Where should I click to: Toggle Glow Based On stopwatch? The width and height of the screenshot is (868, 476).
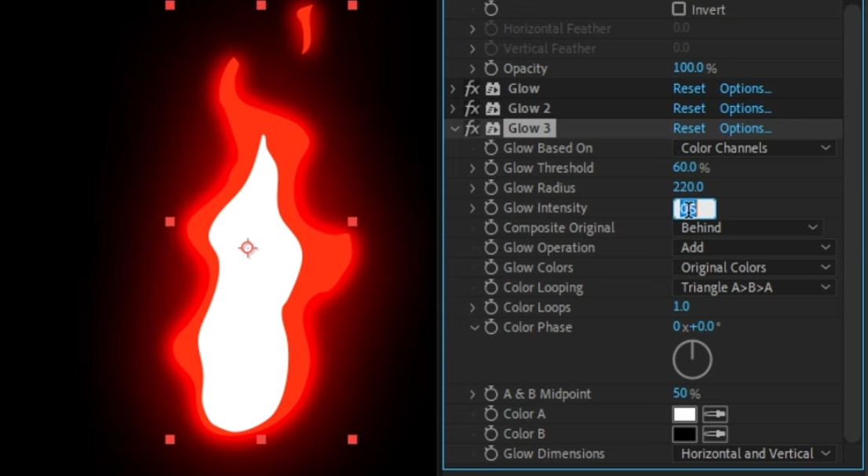(x=491, y=148)
